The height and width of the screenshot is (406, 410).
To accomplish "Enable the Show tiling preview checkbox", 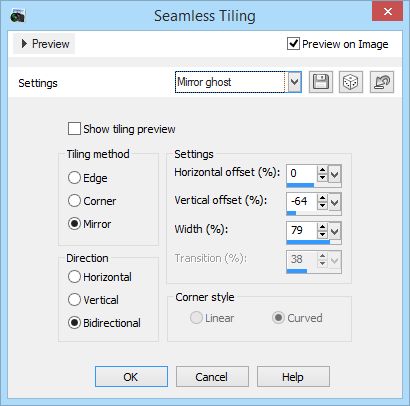I will pos(74,129).
